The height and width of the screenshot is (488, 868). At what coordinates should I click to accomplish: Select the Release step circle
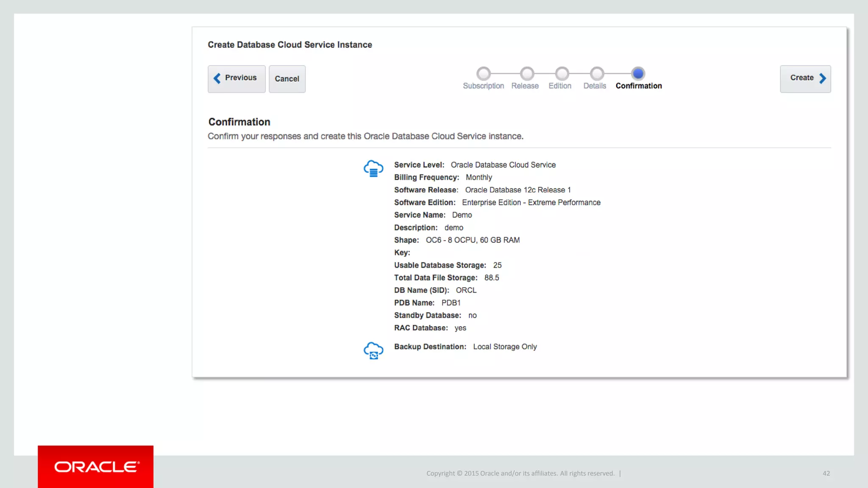pyautogui.click(x=527, y=74)
